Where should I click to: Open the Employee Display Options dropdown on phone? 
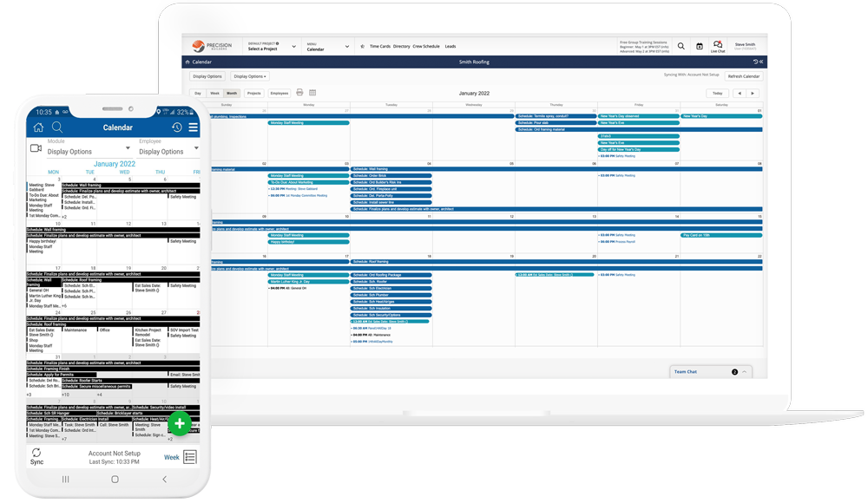pos(168,152)
